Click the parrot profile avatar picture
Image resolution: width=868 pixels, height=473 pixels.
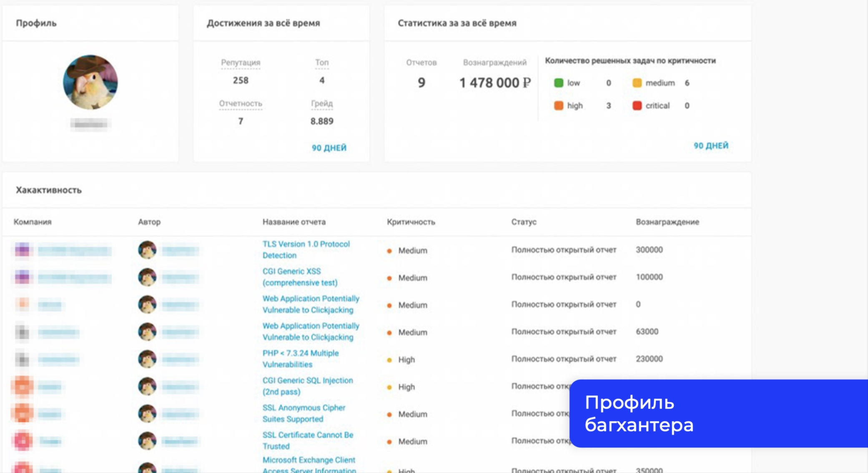click(x=90, y=82)
